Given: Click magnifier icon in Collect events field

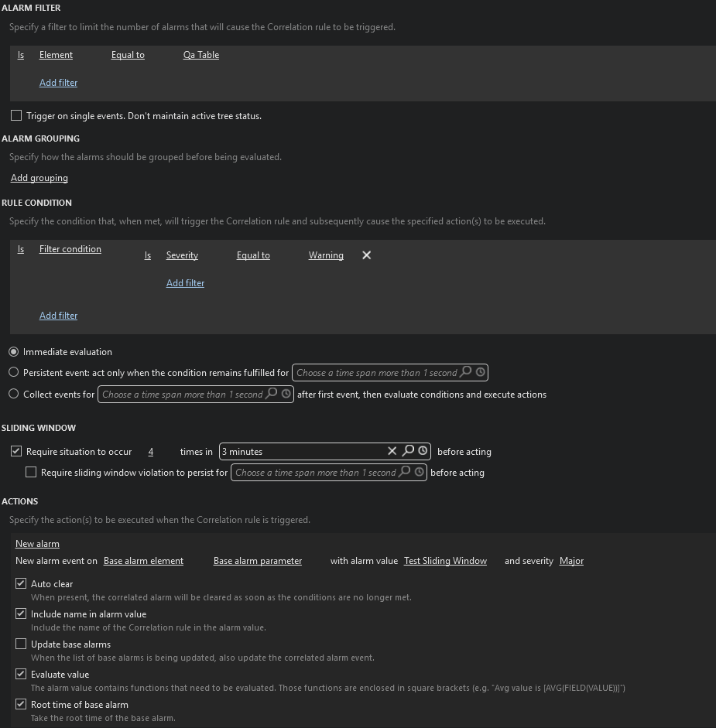Looking at the screenshot, I should pos(272,393).
